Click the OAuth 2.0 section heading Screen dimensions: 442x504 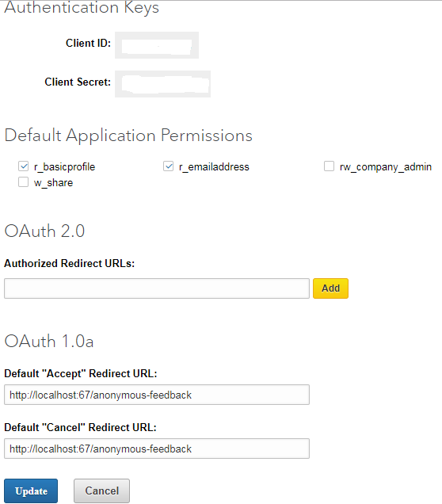(x=44, y=231)
